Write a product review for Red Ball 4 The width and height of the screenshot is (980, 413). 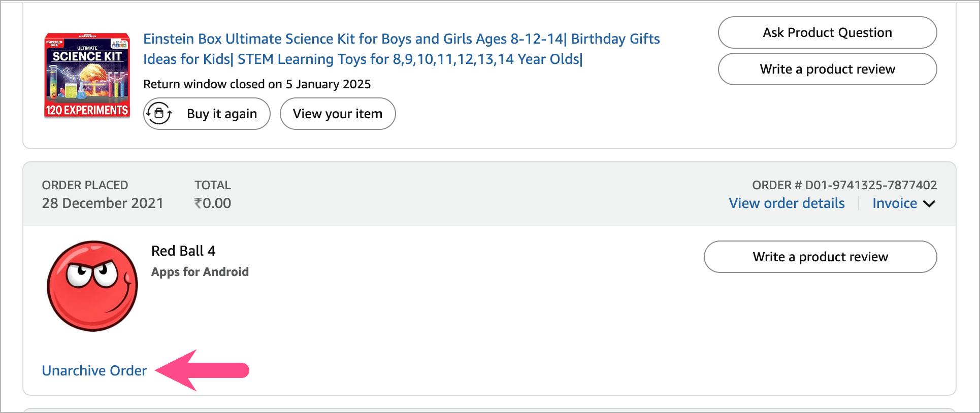(x=820, y=257)
